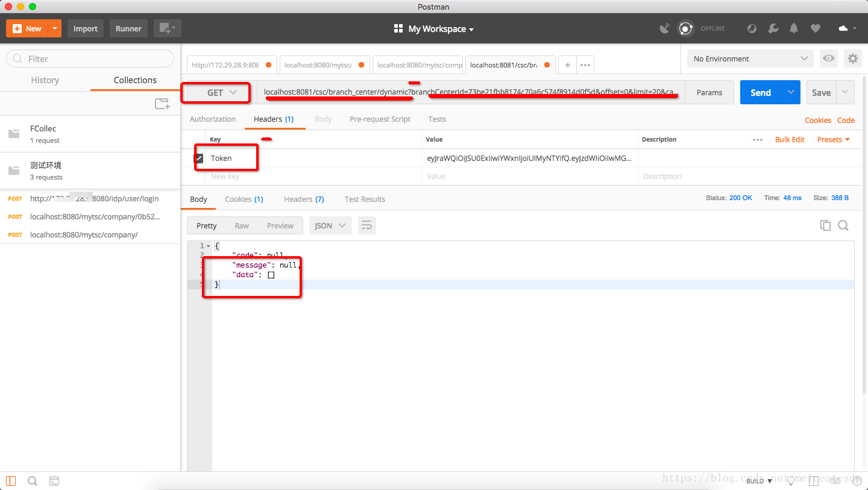
Task: Open response Cookies (1) tab
Action: (x=244, y=199)
